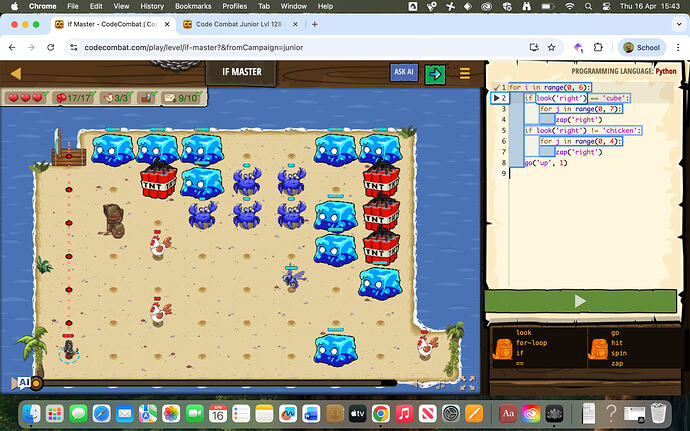This screenshot has width=690, height=431.
Task: Open Control Center in menu bar
Action: click(x=606, y=6)
